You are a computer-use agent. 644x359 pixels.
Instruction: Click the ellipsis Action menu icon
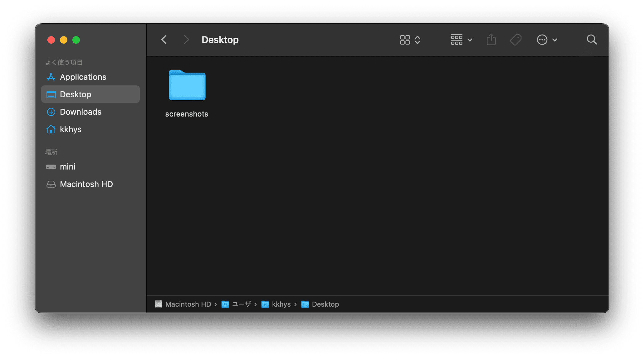542,40
